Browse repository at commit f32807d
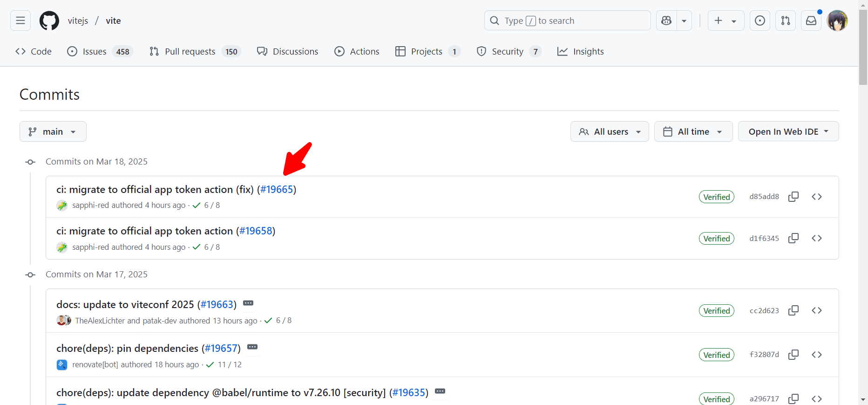868x405 pixels. (x=817, y=355)
